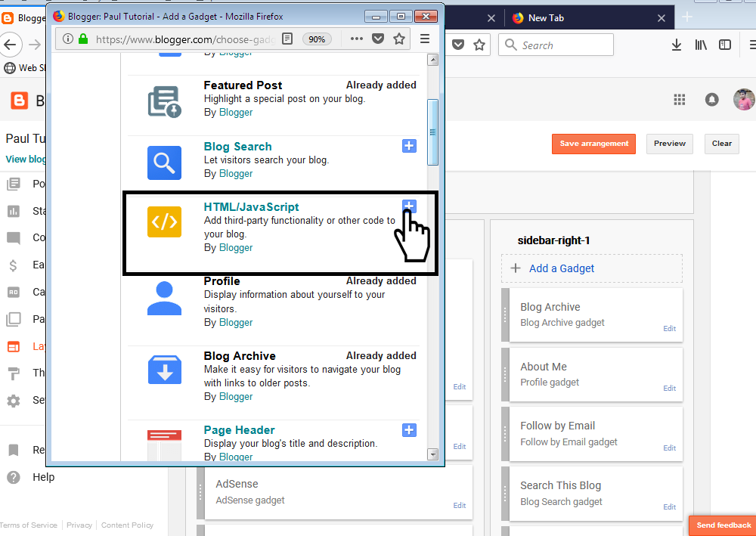
Task: Open the Content Policy footer link
Action: pos(127,525)
